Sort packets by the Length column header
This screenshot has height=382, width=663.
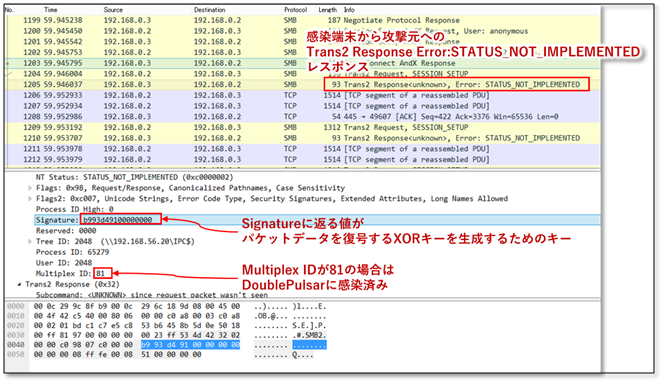[x=328, y=10]
